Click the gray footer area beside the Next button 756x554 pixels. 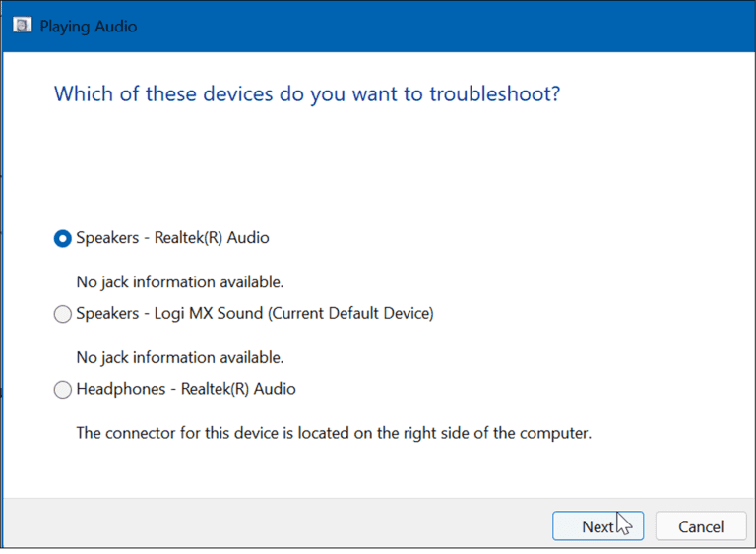(275, 524)
